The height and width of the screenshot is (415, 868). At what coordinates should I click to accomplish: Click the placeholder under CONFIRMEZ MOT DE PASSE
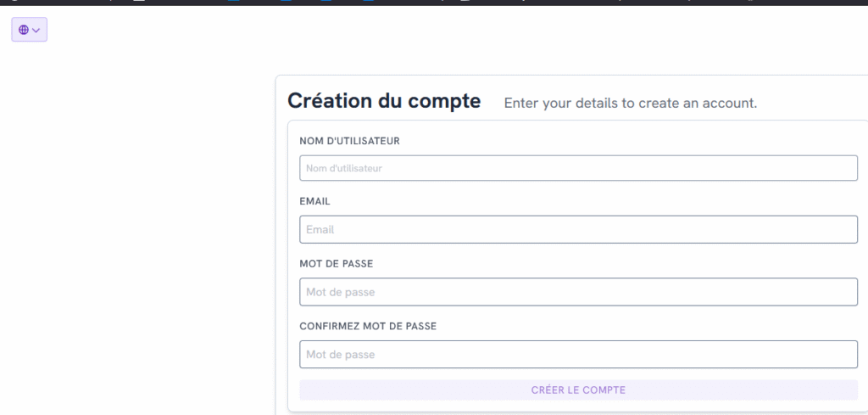(x=340, y=355)
